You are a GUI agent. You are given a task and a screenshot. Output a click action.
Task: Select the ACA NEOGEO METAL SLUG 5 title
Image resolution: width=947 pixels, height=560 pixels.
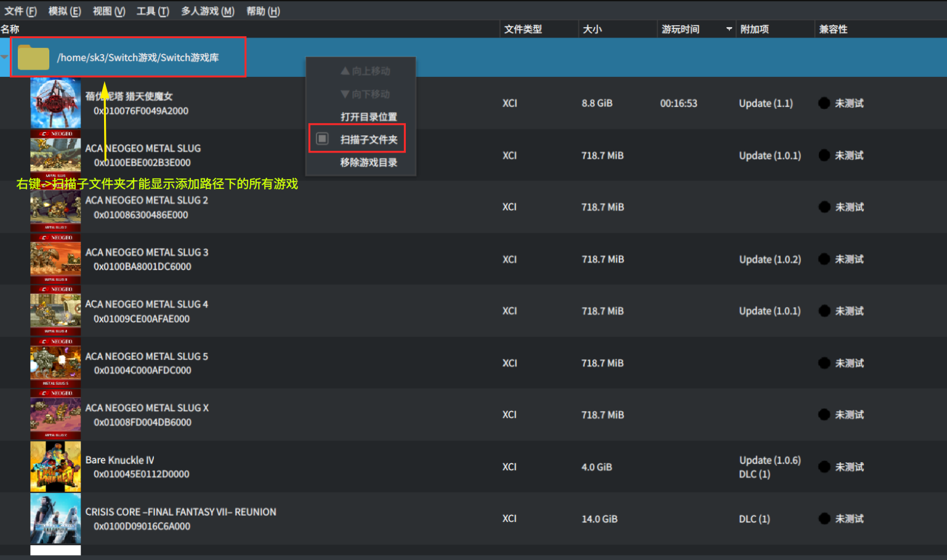[x=147, y=356]
